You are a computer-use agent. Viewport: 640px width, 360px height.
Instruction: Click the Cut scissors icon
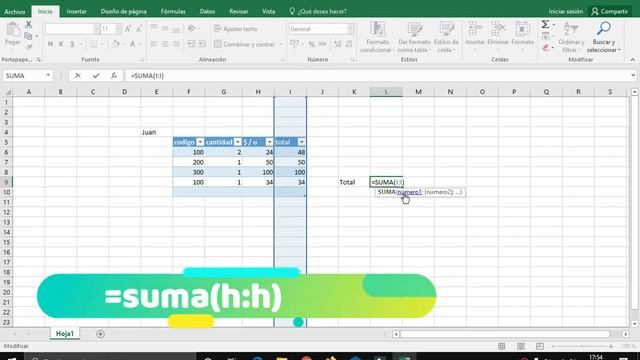[x=29, y=25]
